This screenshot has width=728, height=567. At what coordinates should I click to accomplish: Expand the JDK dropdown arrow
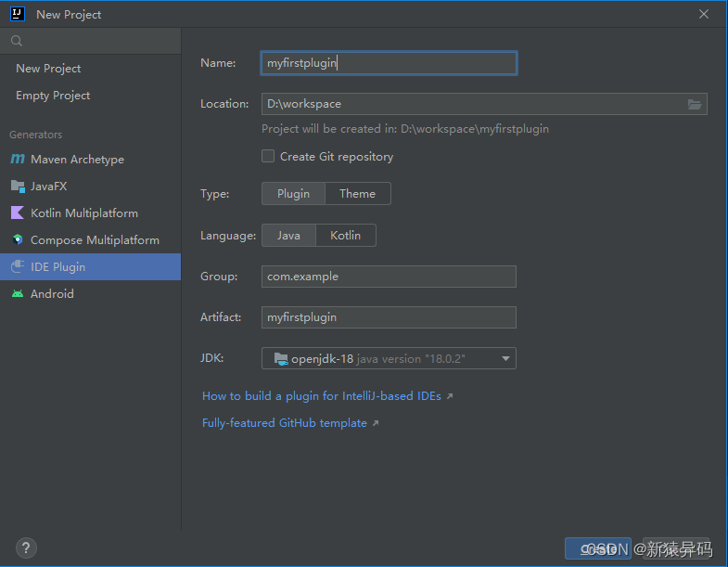505,358
